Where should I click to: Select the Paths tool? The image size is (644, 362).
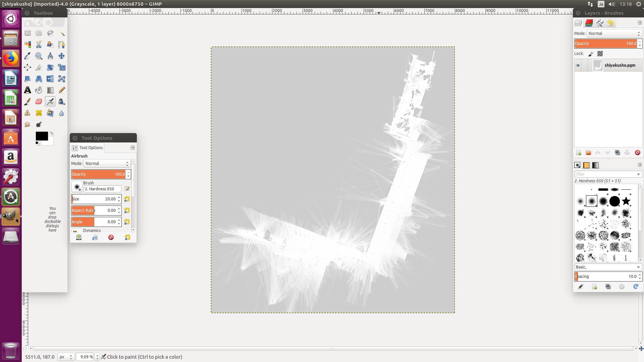pos(61,45)
